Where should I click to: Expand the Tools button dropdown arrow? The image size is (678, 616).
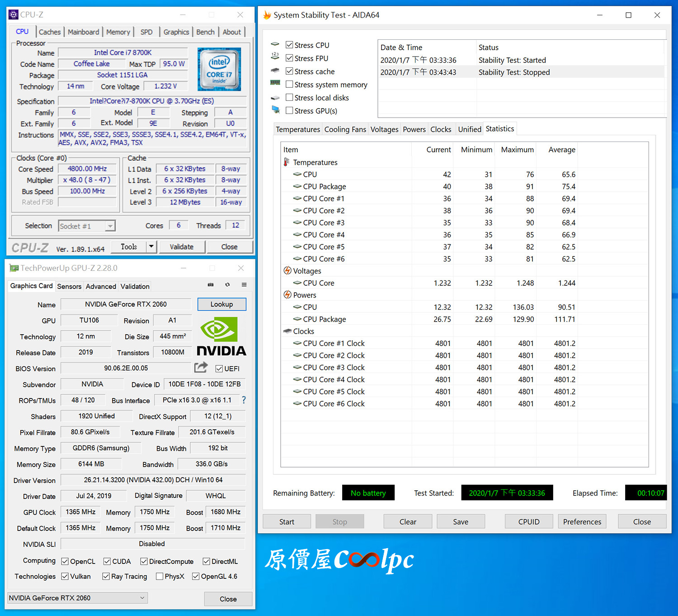point(151,246)
